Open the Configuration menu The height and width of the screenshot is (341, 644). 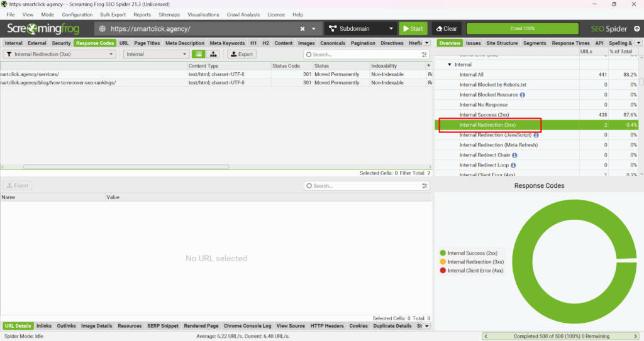coord(77,14)
